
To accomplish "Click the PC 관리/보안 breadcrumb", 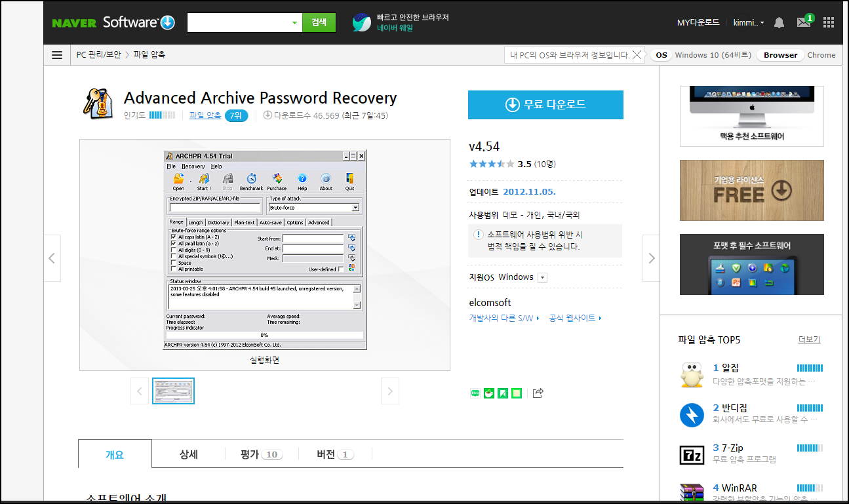I will [x=98, y=55].
